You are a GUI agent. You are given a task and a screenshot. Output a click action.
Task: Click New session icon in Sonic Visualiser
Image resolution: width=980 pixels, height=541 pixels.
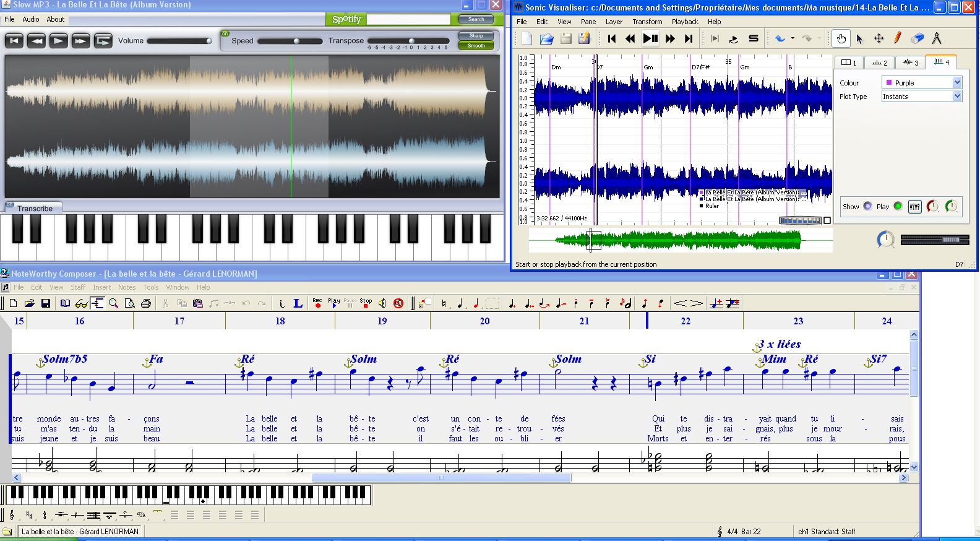527,39
